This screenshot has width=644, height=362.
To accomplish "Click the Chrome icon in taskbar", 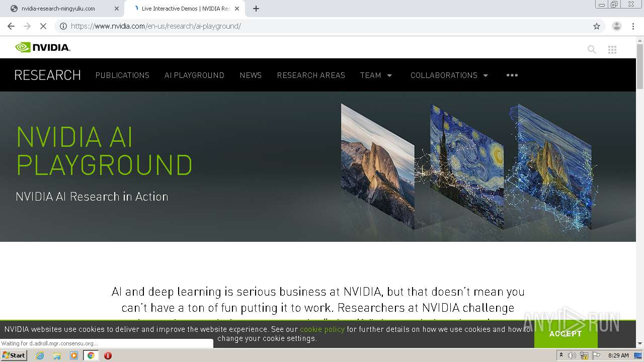I will [91, 355].
